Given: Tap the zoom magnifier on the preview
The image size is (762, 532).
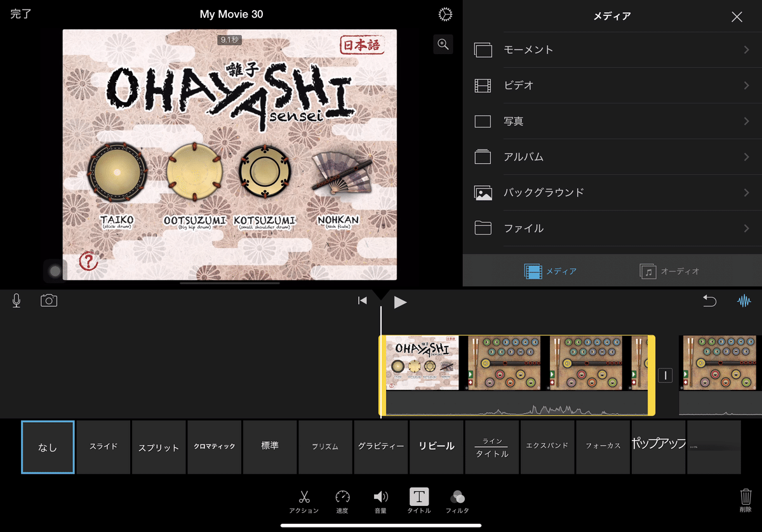Looking at the screenshot, I should pyautogui.click(x=443, y=44).
